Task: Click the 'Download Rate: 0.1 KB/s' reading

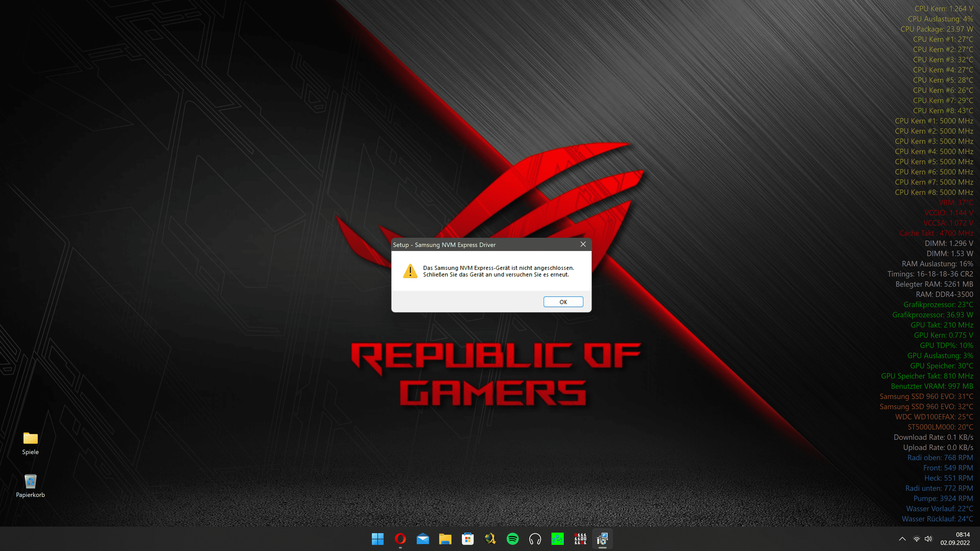Action: (933, 437)
